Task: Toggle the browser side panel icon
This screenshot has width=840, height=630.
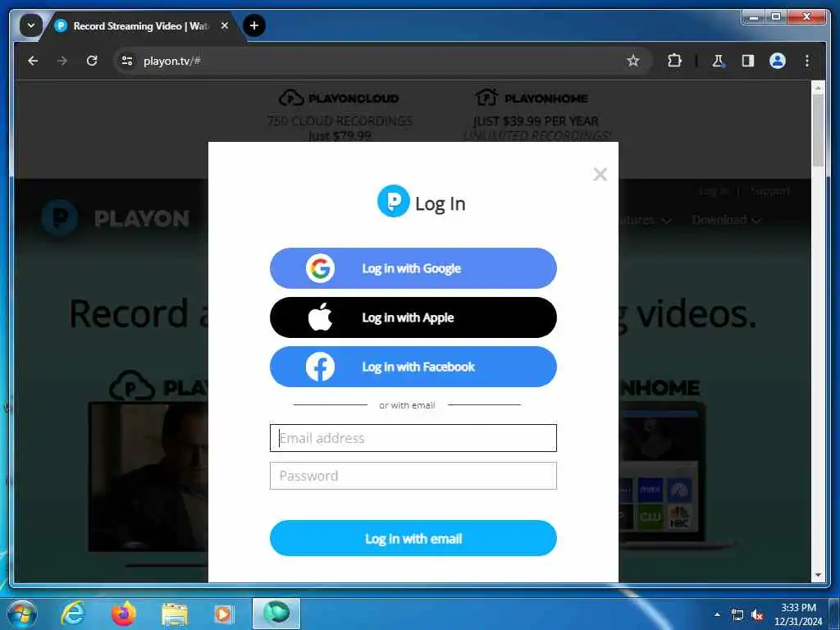Action: tap(748, 61)
